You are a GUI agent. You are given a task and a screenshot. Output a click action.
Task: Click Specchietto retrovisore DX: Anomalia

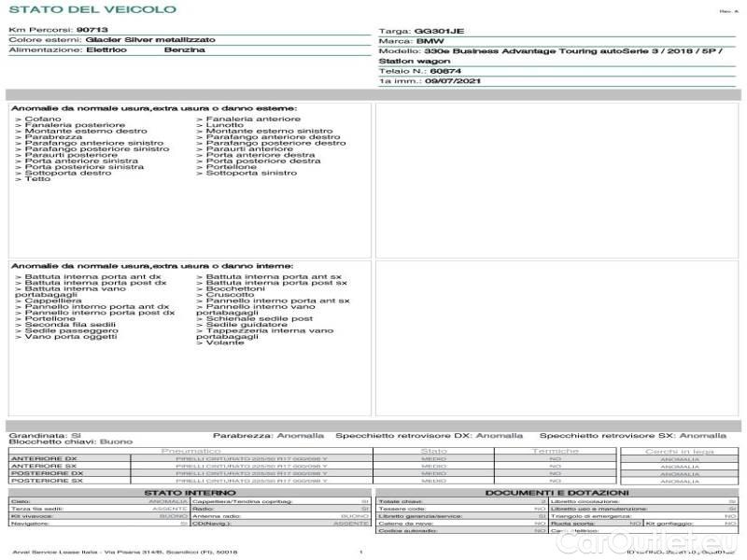(x=429, y=436)
